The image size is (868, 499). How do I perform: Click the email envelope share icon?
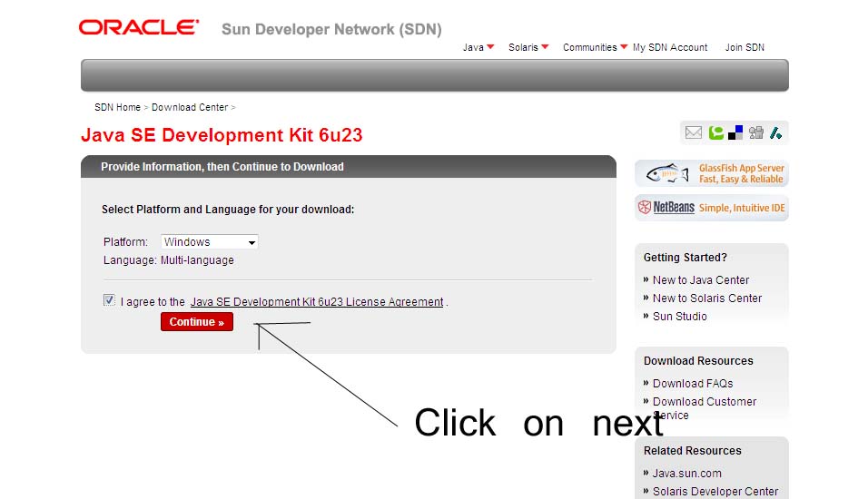pos(693,132)
